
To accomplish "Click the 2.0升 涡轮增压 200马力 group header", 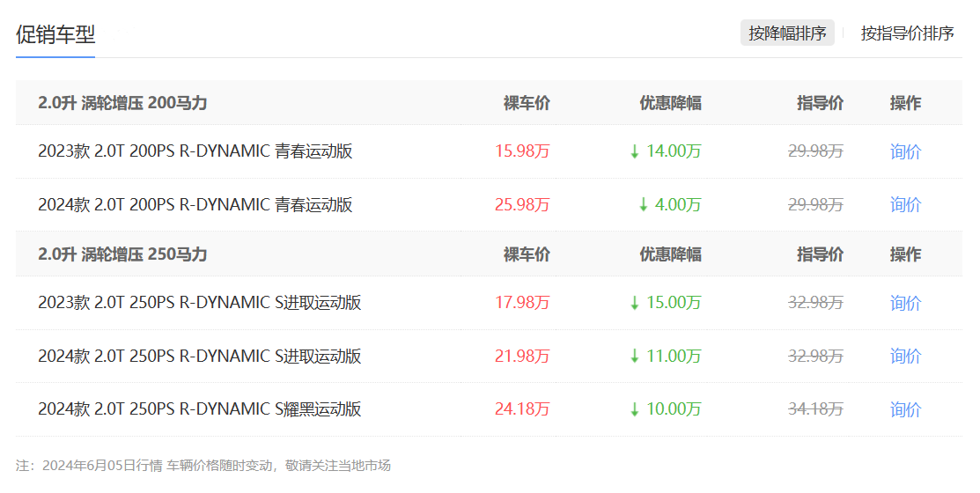I will [x=122, y=103].
